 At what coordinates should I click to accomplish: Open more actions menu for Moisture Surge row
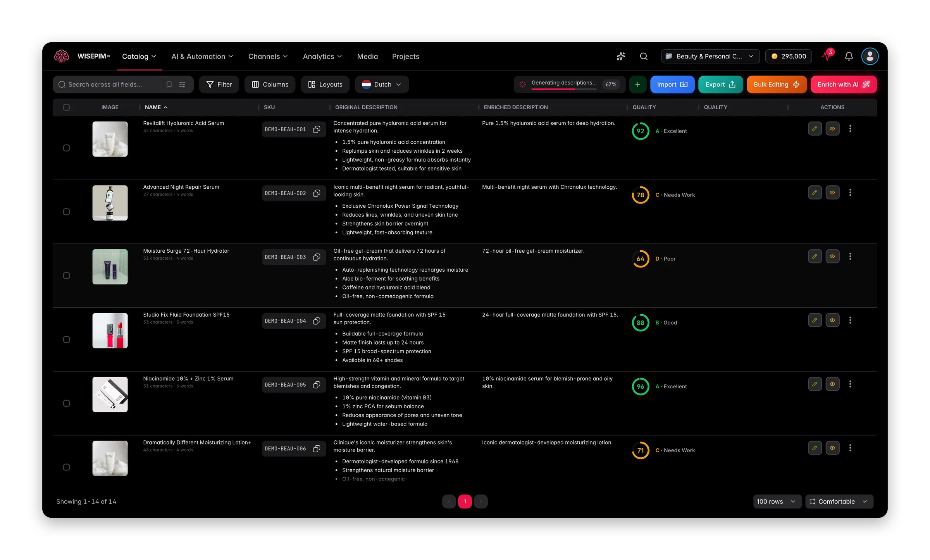click(850, 257)
